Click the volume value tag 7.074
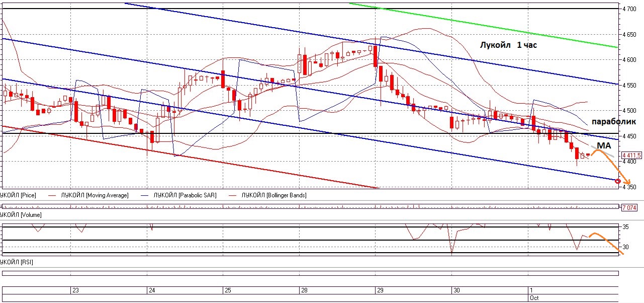 point(629,207)
